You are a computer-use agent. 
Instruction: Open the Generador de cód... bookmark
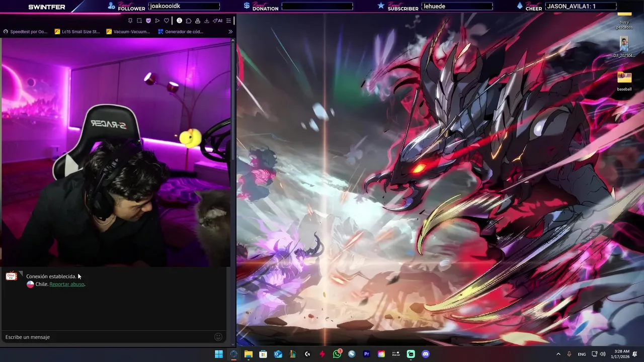[x=181, y=32]
